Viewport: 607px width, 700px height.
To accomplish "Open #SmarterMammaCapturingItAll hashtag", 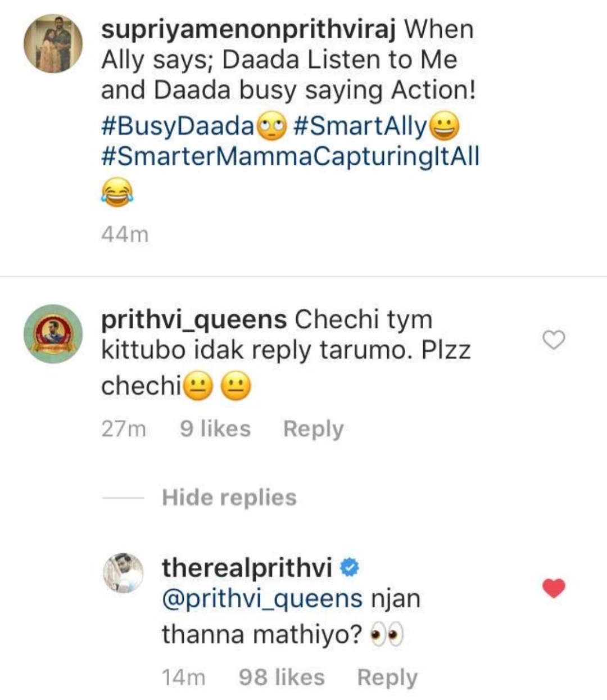I will pos(290,157).
